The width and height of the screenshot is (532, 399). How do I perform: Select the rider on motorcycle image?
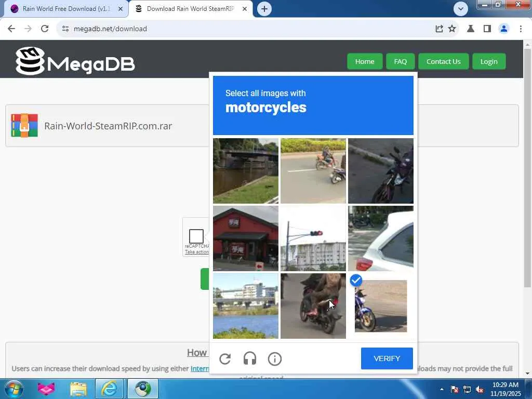tap(313, 305)
